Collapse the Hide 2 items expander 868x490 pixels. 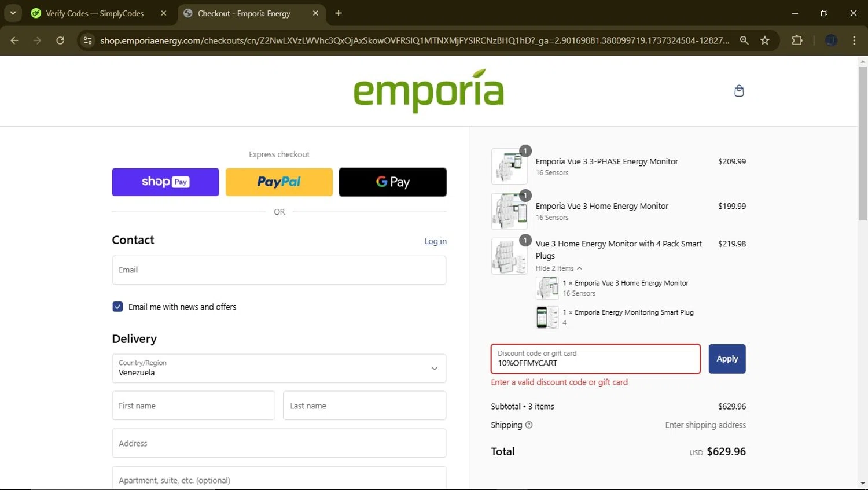(558, 268)
